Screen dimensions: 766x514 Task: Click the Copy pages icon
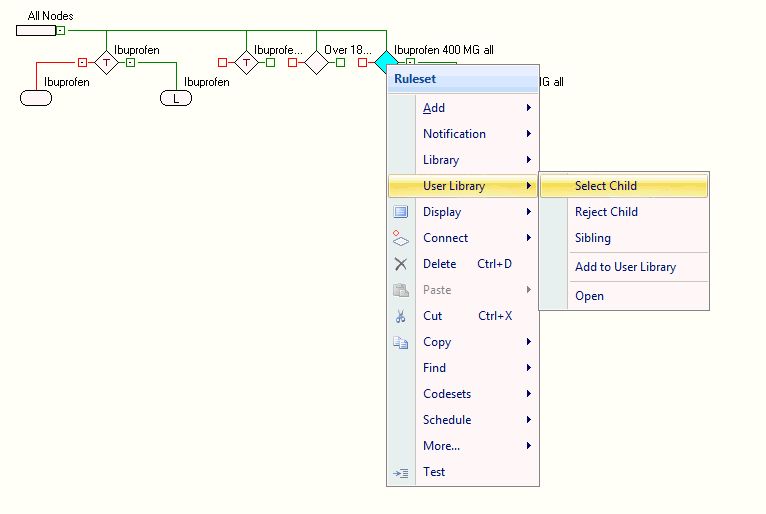[x=401, y=342]
